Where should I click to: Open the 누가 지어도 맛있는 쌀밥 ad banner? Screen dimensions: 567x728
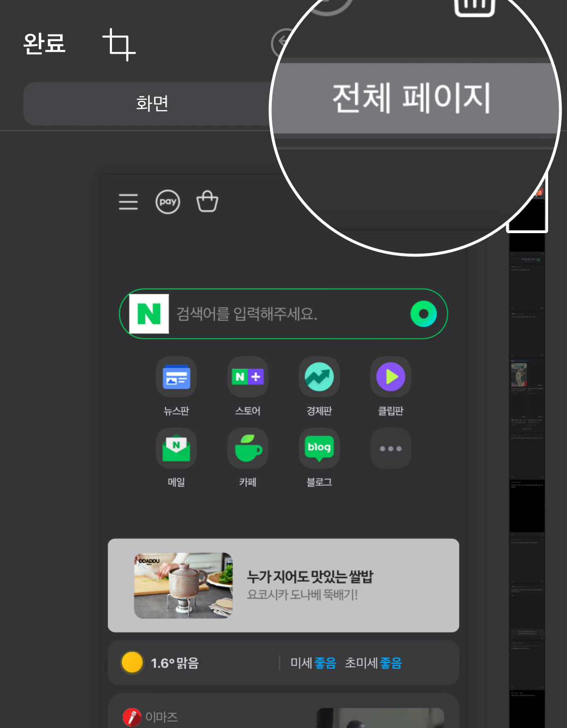tap(283, 586)
